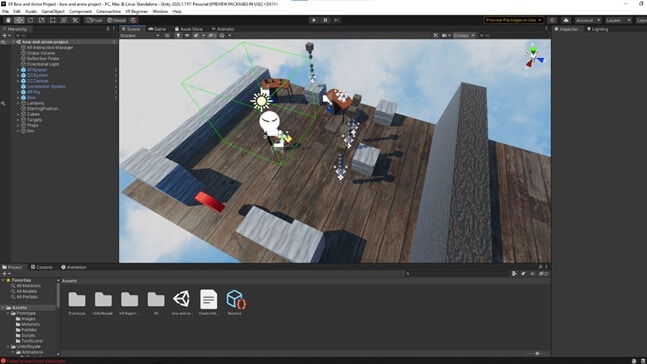Click the Step forward button
The height and width of the screenshot is (364, 647).
pyautogui.click(x=336, y=20)
